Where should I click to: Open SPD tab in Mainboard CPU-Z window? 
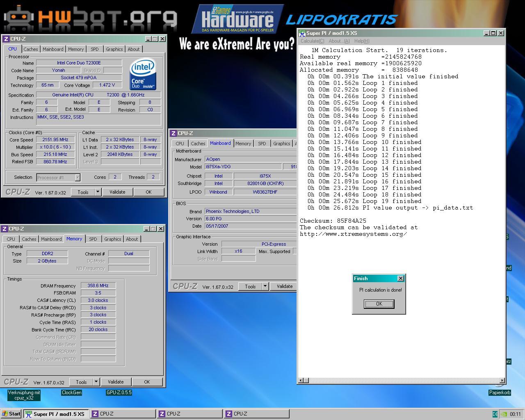point(262,144)
